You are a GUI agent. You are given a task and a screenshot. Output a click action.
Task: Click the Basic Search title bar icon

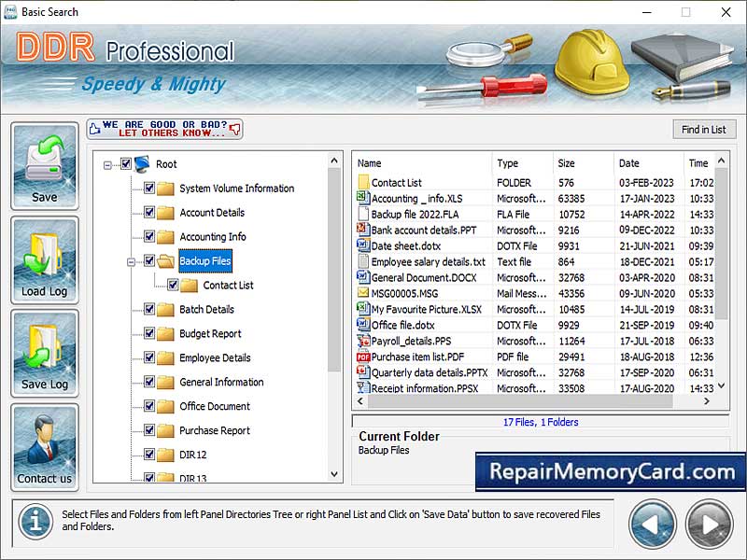point(9,11)
